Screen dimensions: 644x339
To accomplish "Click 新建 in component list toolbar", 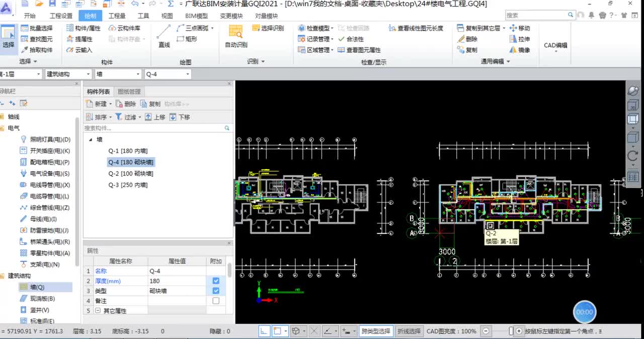I will tap(99, 104).
